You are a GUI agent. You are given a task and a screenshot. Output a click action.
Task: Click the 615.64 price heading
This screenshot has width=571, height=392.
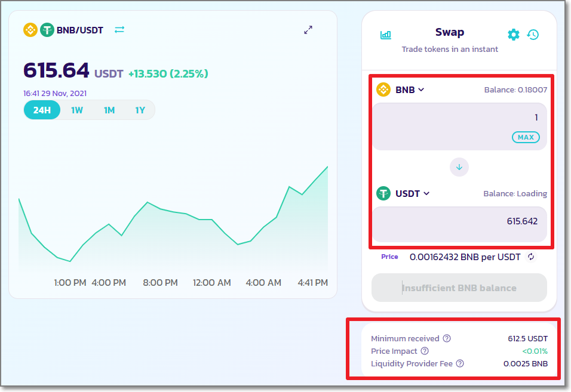(x=56, y=70)
